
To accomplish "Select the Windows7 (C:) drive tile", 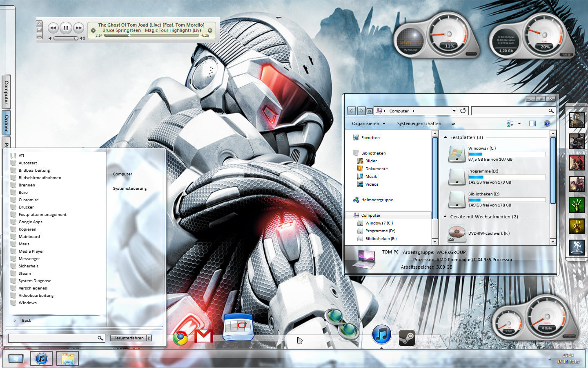I will click(x=497, y=154).
